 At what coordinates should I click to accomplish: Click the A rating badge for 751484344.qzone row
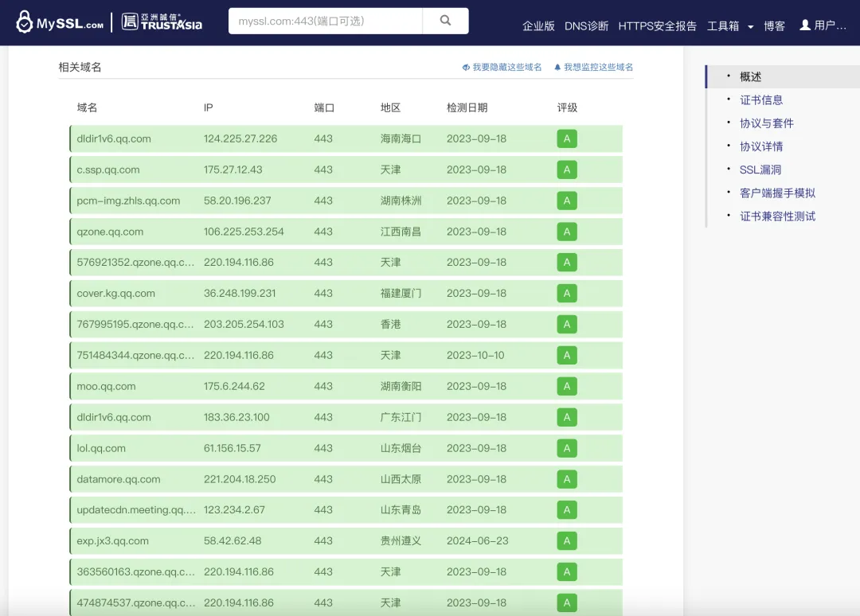coord(567,355)
